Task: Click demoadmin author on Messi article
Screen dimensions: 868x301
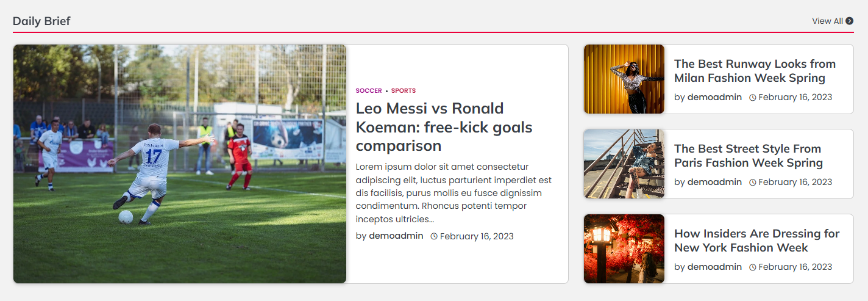Action: [396, 236]
